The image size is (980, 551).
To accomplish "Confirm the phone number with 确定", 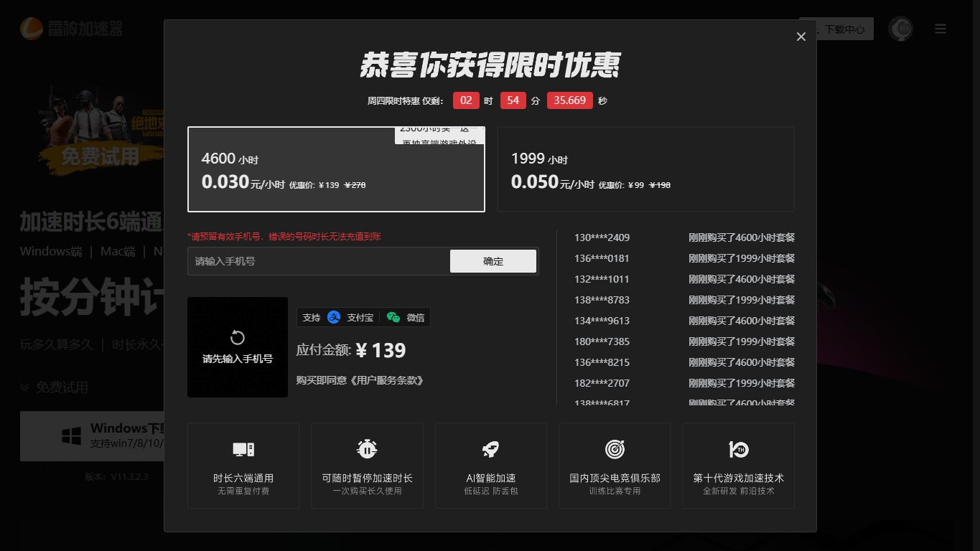I will click(x=493, y=261).
